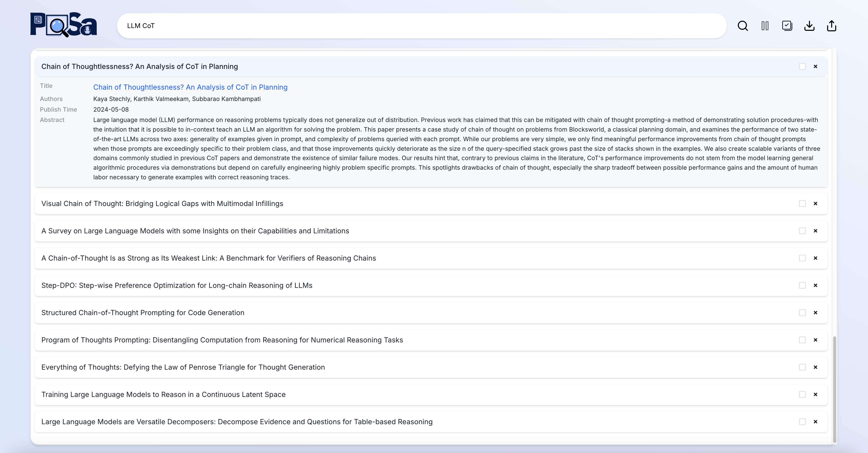The width and height of the screenshot is (868, 453).
Task: Tick the Weakest Link benchmark checkbox
Action: click(x=802, y=258)
